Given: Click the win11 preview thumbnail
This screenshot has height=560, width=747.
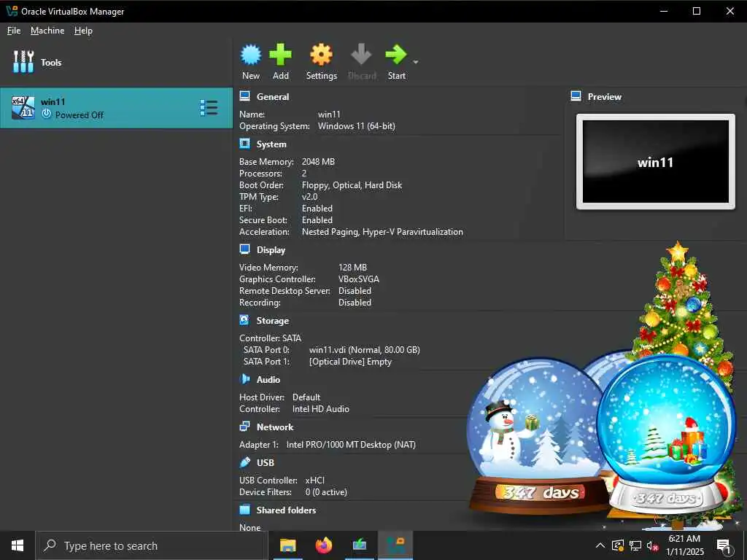Looking at the screenshot, I should pos(656,161).
